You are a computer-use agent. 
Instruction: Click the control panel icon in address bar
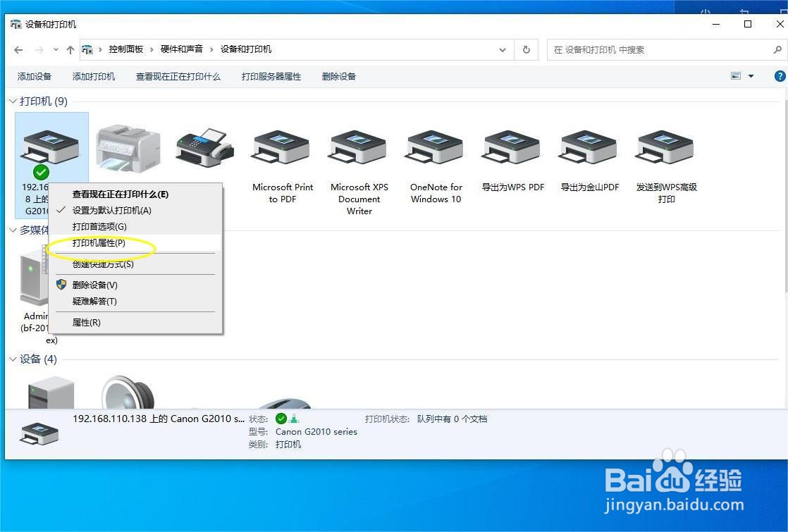87,49
